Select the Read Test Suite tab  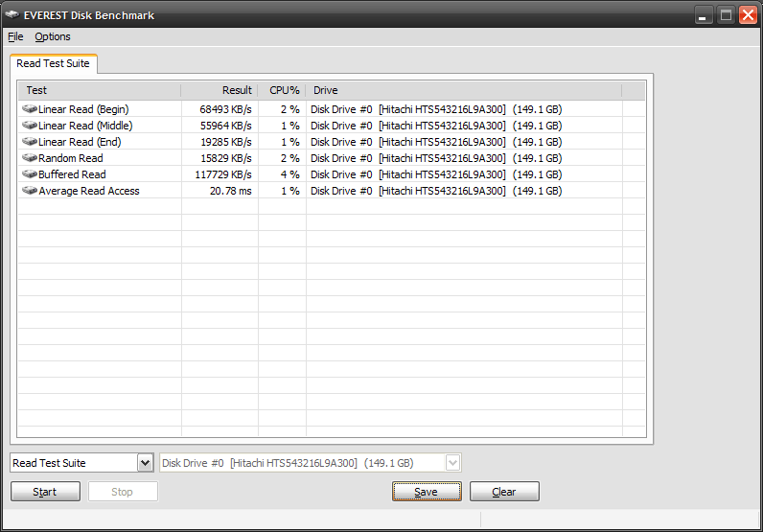[53, 64]
